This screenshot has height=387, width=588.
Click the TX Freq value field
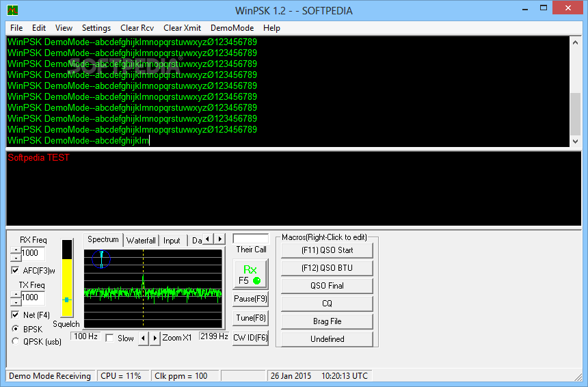(x=33, y=298)
